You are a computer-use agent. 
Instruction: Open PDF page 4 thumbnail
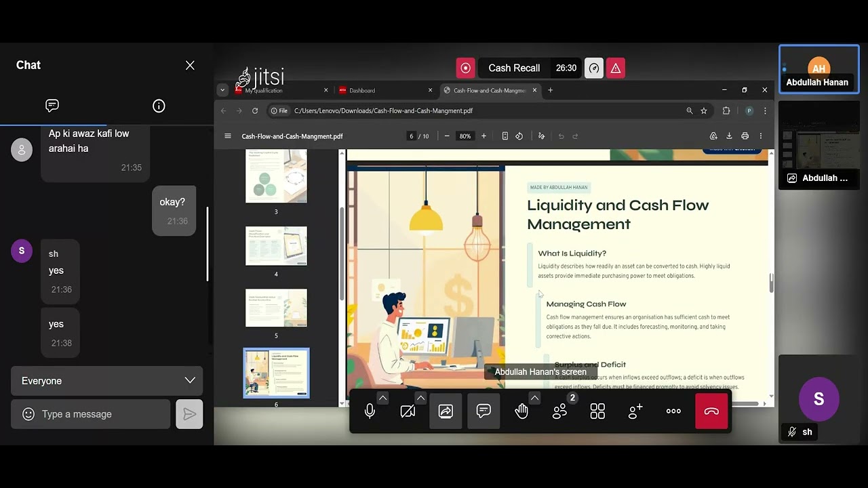pos(276,246)
